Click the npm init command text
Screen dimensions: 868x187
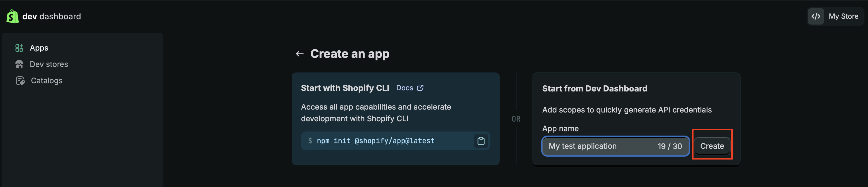pyautogui.click(x=375, y=141)
